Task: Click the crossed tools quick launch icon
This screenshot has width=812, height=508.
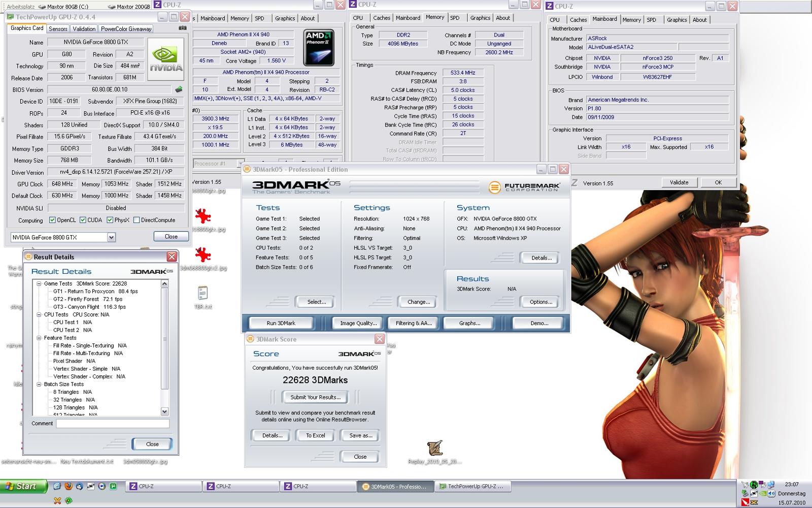Action: click(x=57, y=501)
